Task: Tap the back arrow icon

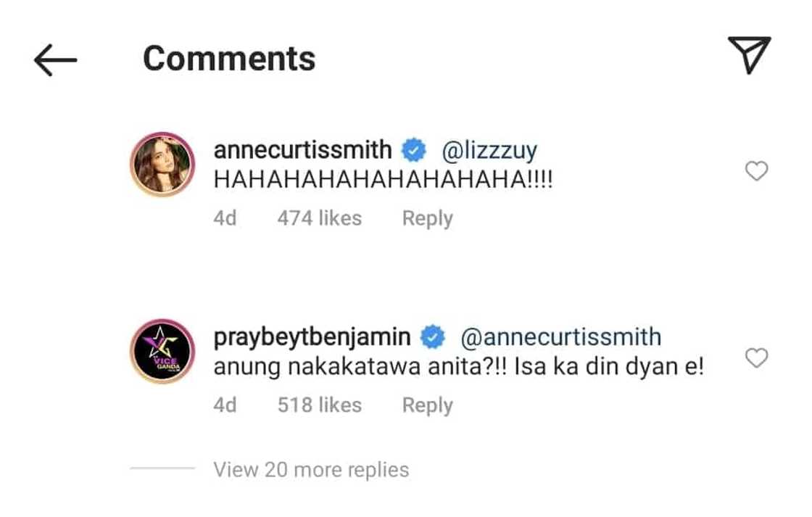Action: point(55,60)
